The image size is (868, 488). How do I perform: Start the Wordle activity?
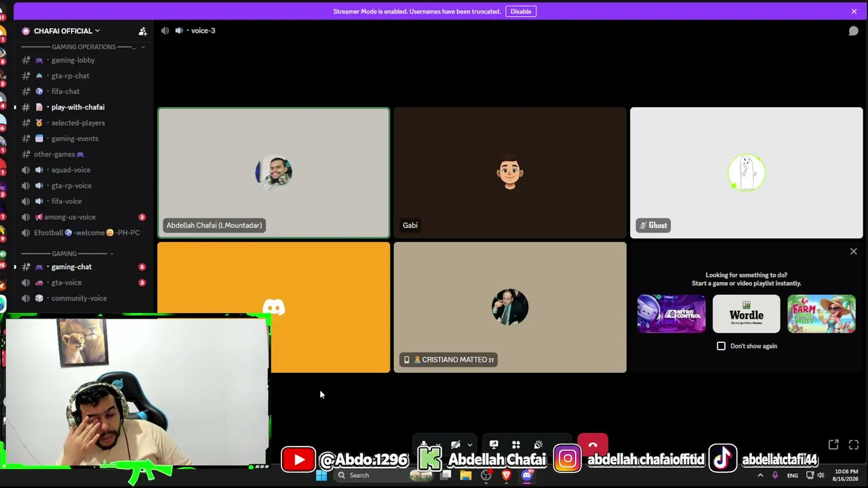(746, 314)
